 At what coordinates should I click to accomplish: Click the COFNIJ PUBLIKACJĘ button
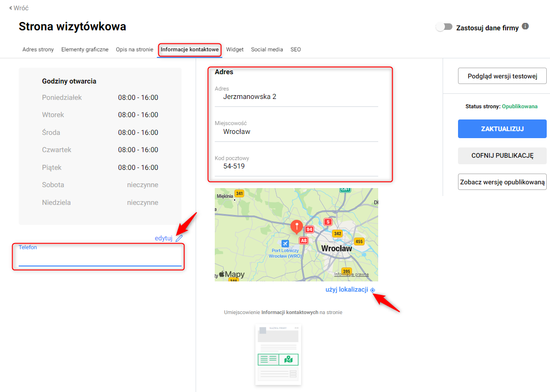coord(502,155)
